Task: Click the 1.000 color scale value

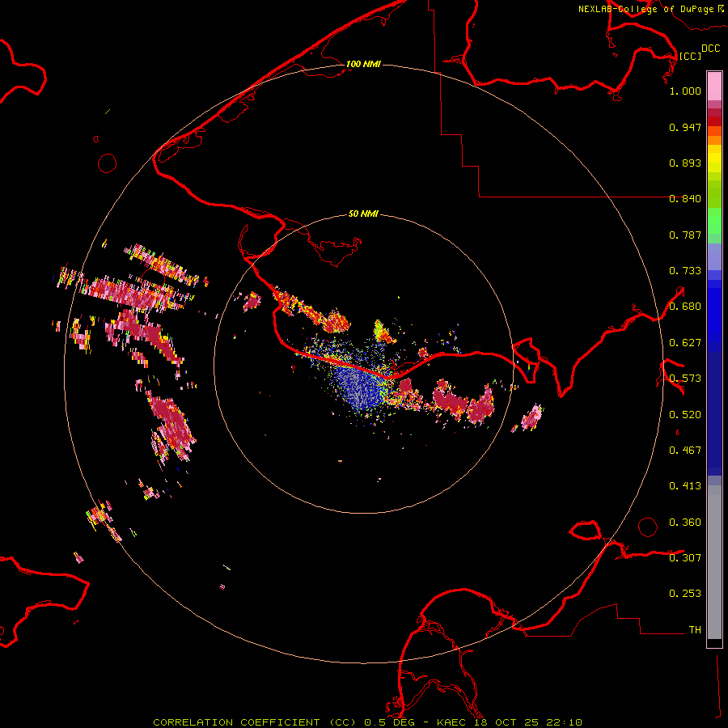Action: (685, 91)
